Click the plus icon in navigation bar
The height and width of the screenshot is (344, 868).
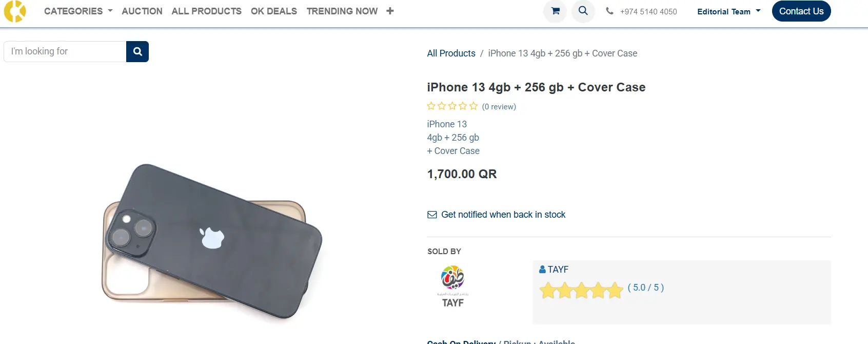[390, 11]
